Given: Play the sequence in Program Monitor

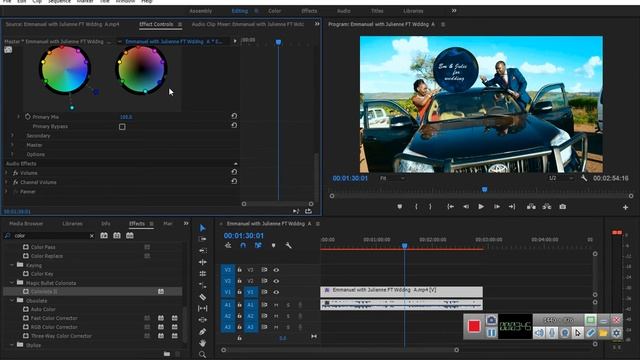Looking at the screenshot, I should point(481,207).
